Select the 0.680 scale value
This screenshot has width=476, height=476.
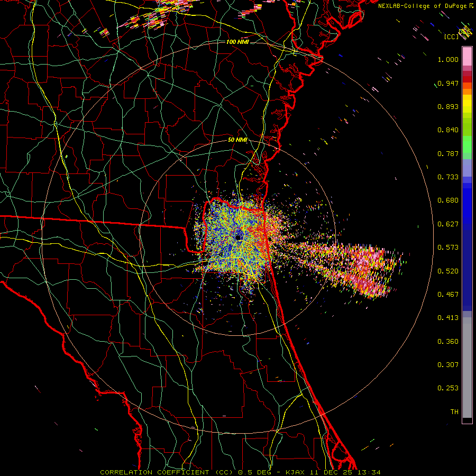(448, 200)
